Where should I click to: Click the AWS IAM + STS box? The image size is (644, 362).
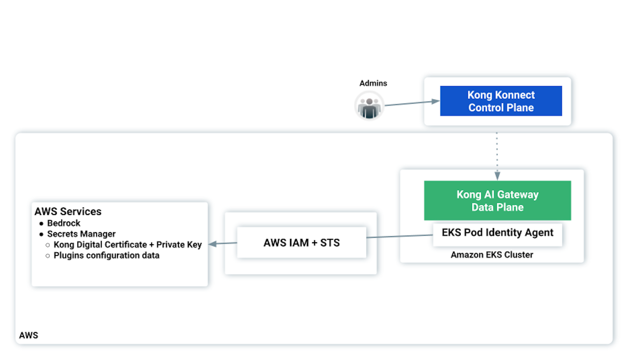301,243
